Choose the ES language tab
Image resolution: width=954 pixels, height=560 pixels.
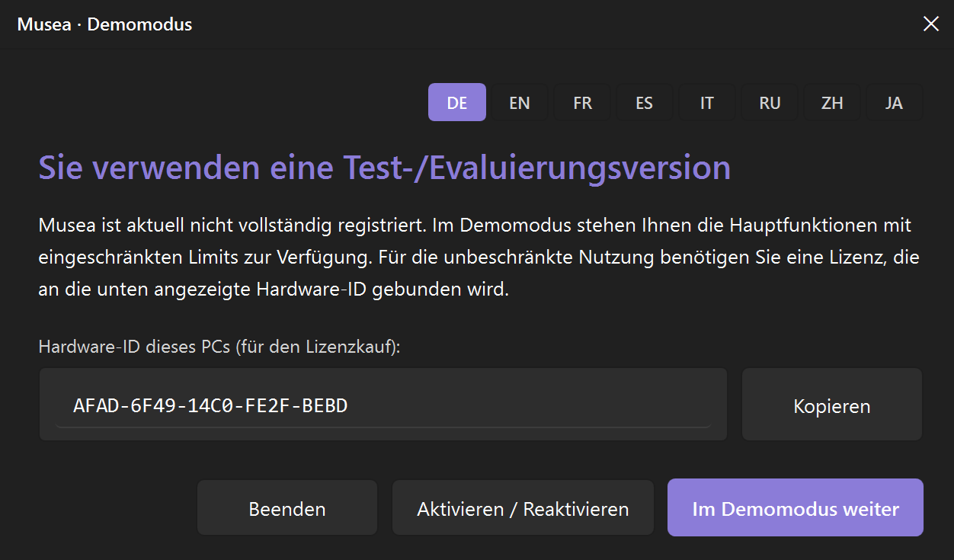645,102
